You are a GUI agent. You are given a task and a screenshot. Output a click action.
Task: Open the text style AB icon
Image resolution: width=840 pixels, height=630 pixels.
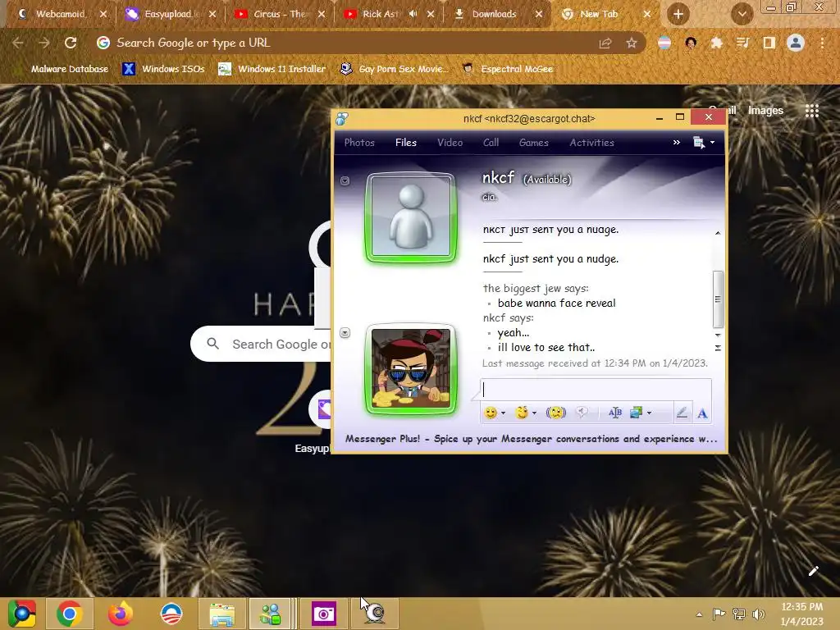click(x=615, y=413)
